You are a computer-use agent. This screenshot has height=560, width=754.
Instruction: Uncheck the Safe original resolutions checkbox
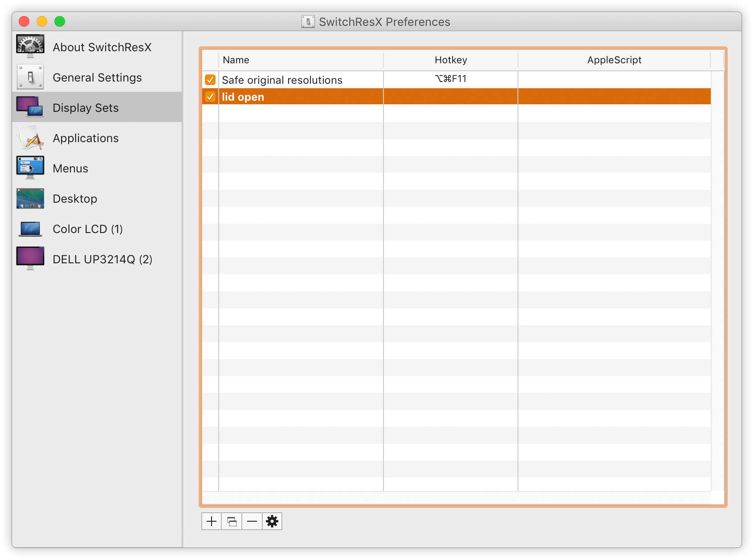(210, 80)
